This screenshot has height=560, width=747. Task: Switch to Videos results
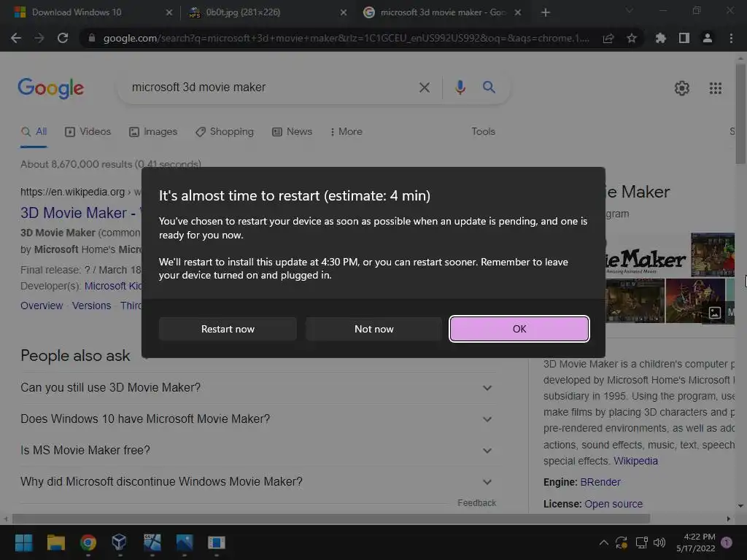coord(88,131)
